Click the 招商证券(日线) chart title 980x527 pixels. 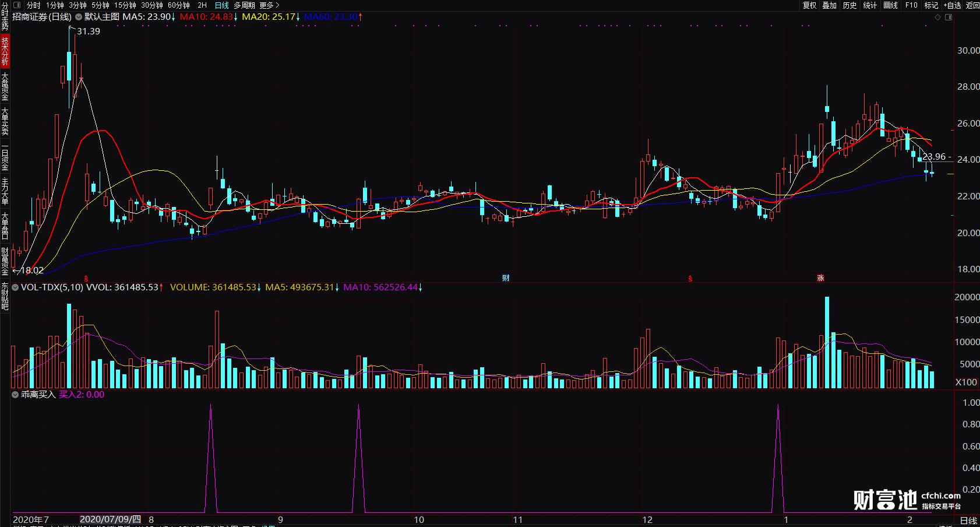(42, 17)
